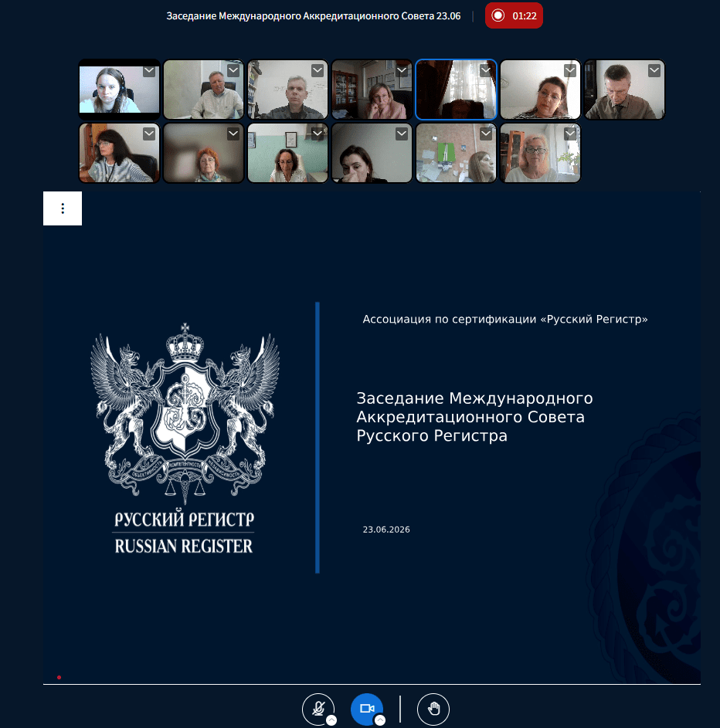Select video tile of light-haired woman near plant
This screenshot has width=720, height=728.
point(540,153)
